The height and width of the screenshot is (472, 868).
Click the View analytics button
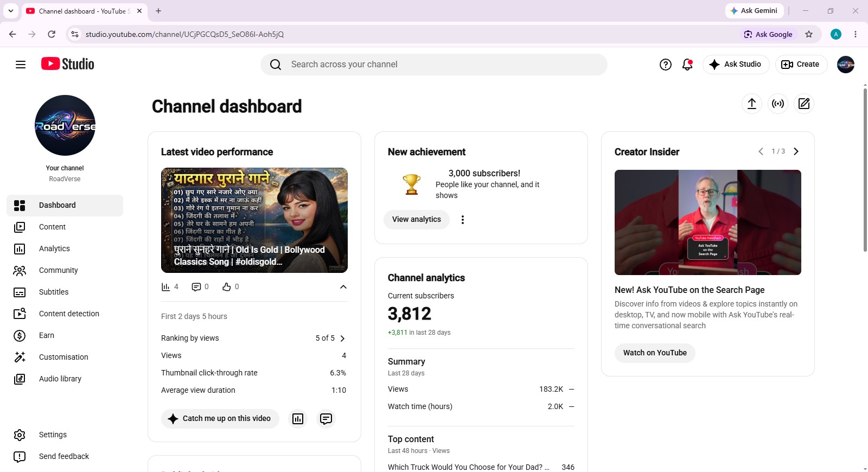pyautogui.click(x=417, y=220)
